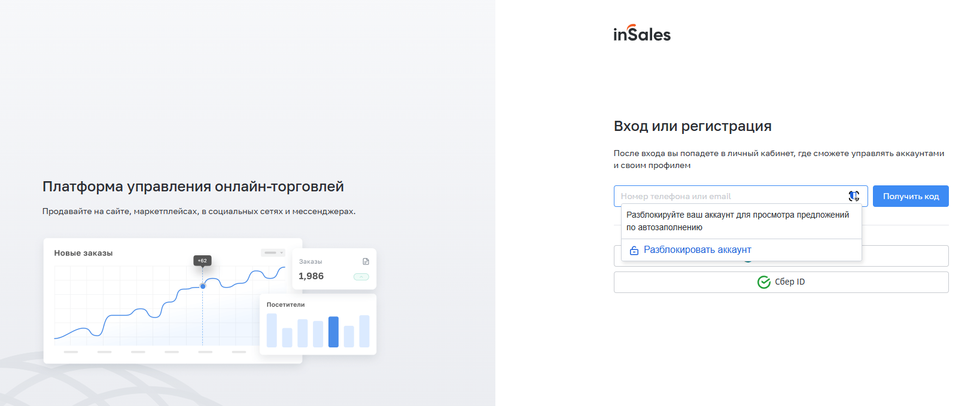
Task: Open the dropdown in the Новые заказы card
Action: 273,253
